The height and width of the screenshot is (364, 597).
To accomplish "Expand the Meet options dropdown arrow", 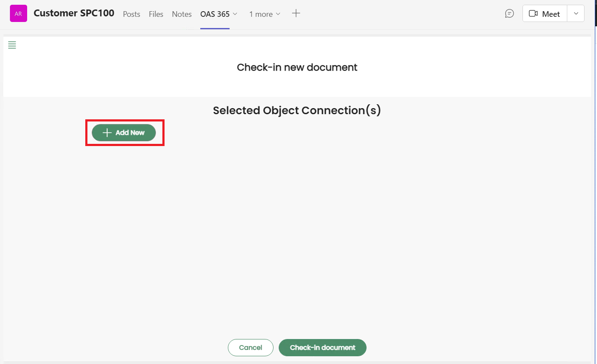I will tap(576, 14).
